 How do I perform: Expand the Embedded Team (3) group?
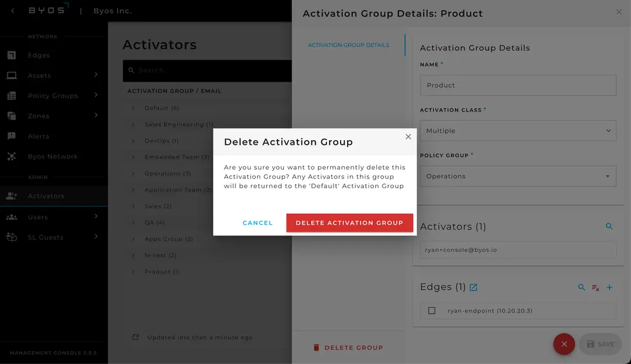click(x=133, y=157)
